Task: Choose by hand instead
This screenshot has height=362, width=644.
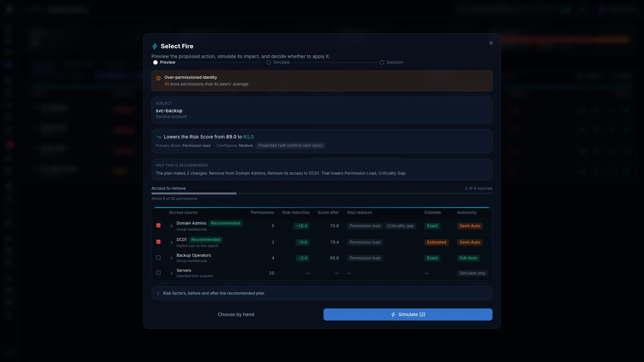Action: click(236, 314)
